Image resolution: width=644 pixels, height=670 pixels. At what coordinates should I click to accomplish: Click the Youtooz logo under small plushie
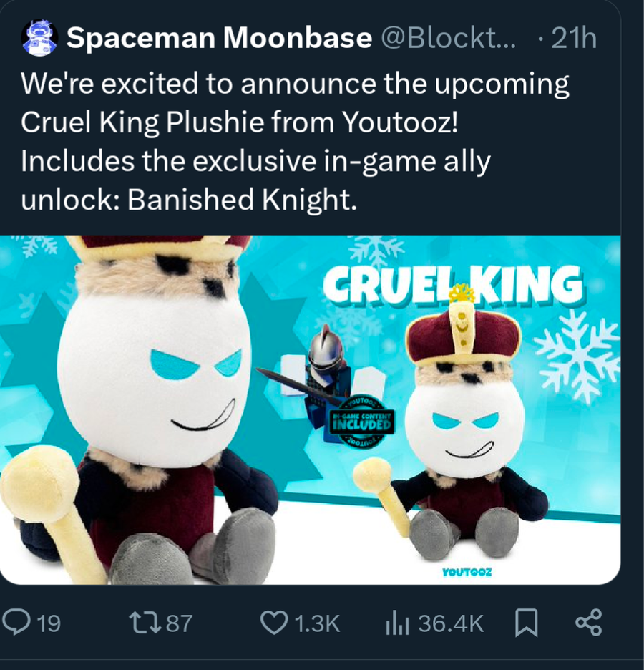467,572
